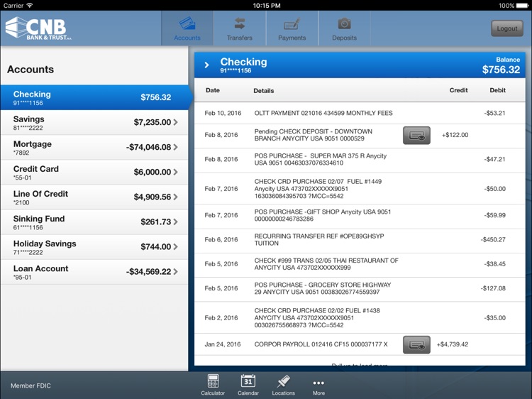Tap the More ellipsis icon

pyautogui.click(x=318, y=383)
